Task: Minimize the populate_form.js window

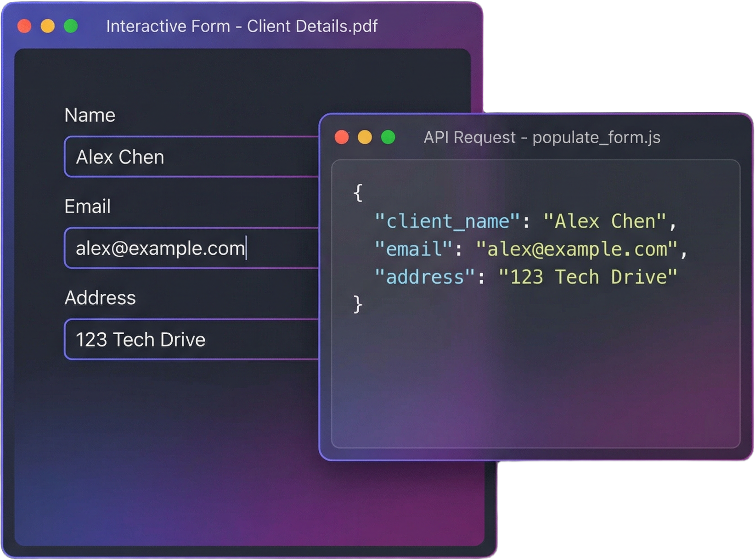Action: pyautogui.click(x=365, y=137)
